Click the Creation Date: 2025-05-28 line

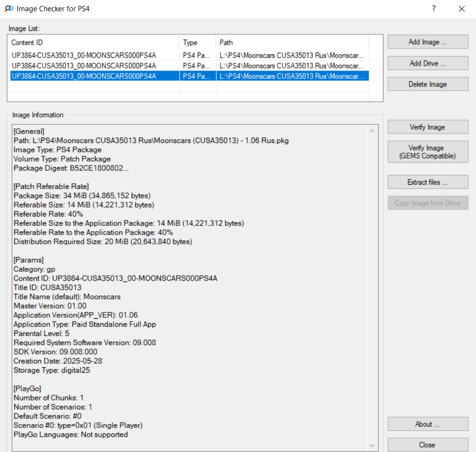58,361
